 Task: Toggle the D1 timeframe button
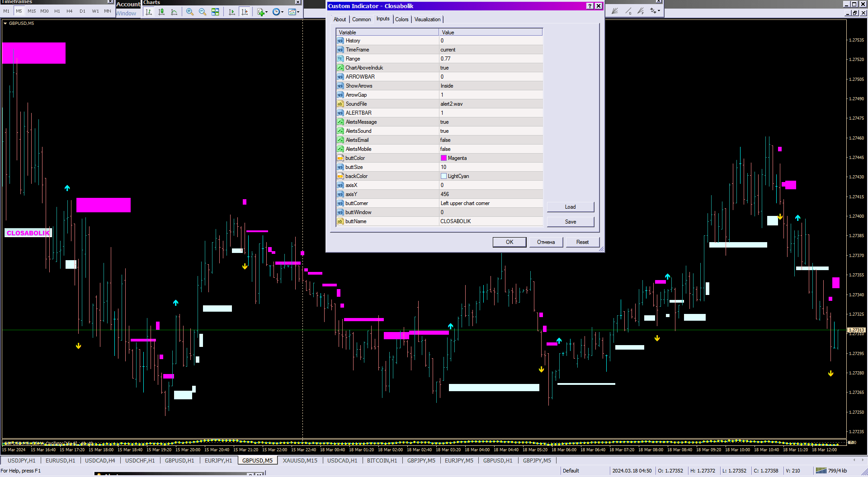(82, 11)
